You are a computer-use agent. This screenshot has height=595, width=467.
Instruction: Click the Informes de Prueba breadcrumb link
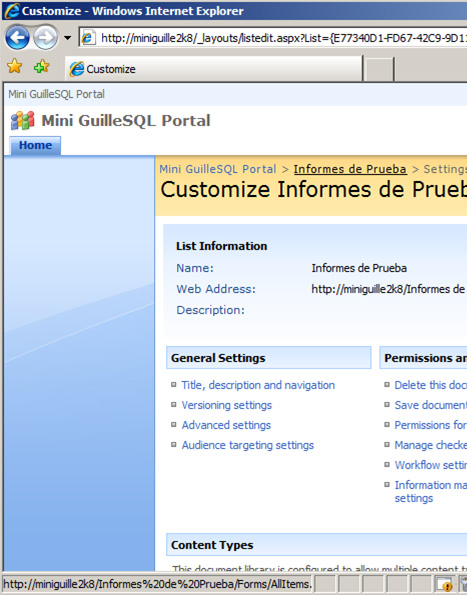[x=350, y=169]
